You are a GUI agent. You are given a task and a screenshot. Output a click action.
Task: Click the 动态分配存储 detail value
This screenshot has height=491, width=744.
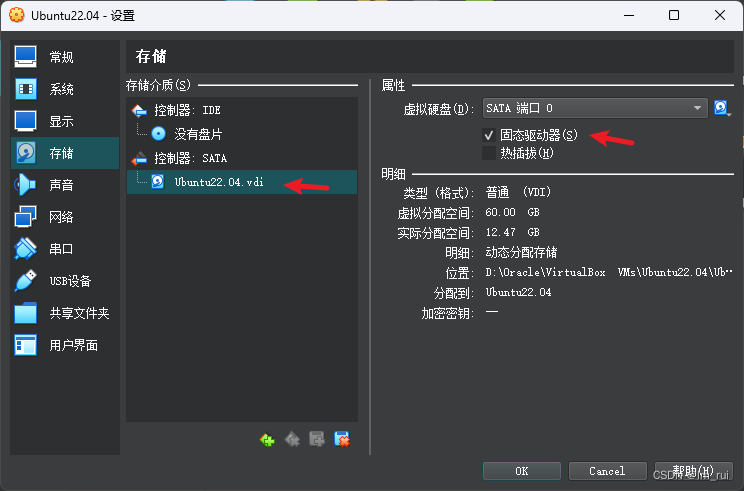521,252
